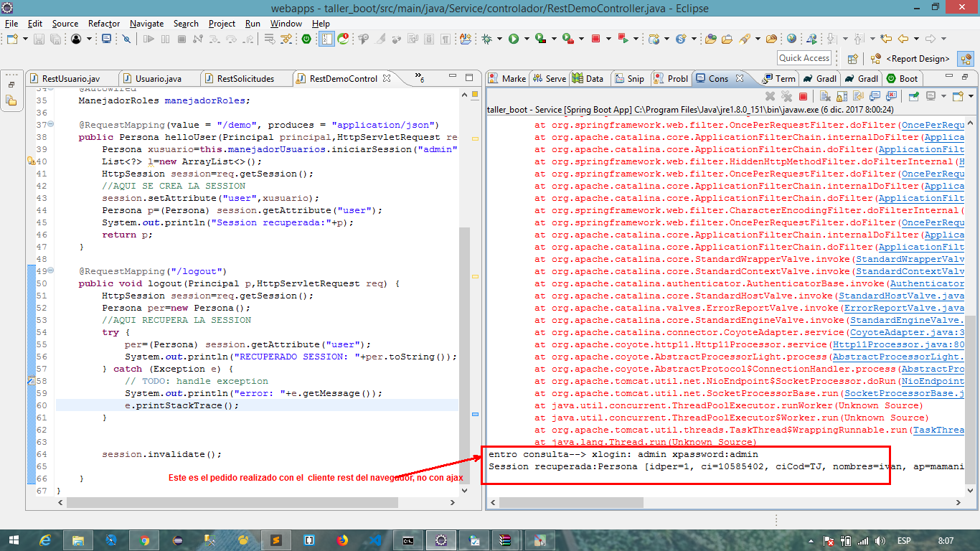
Task: Toggle the active Report Design perspective button
Action: pyautogui.click(x=966, y=59)
